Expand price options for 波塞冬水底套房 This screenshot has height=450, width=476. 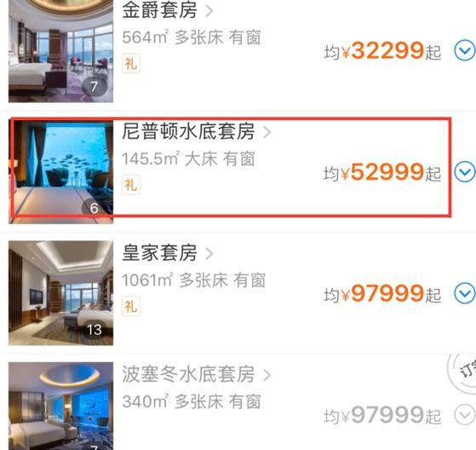point(464,415)
